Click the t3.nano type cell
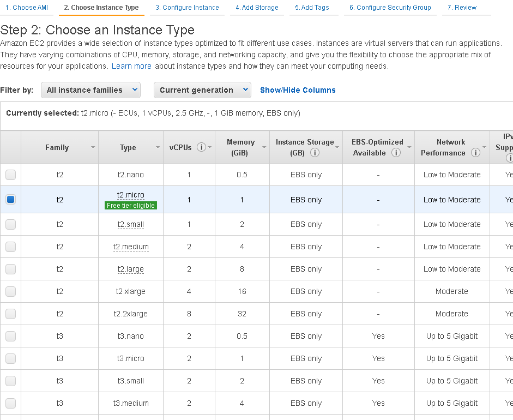The height and width of the screenshot is (420, 513). (x=130, y=336)
